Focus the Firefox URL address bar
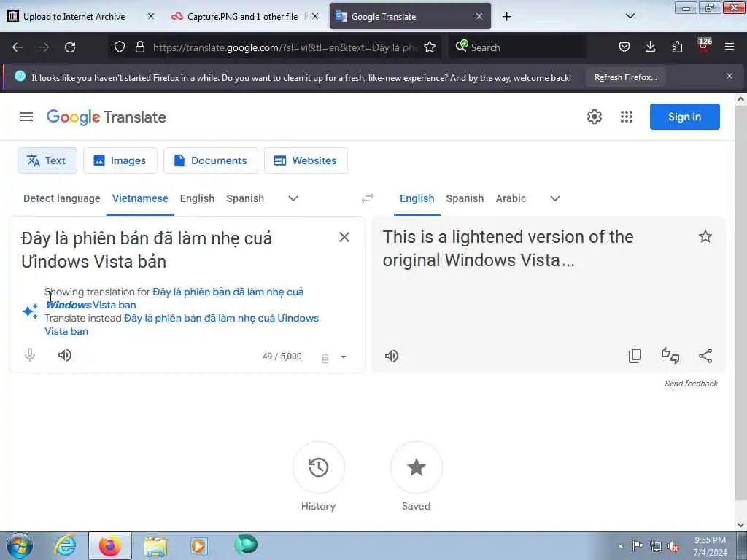Image resolution: width=747 pixels, height=560 pixels. (x=285, y=47)
